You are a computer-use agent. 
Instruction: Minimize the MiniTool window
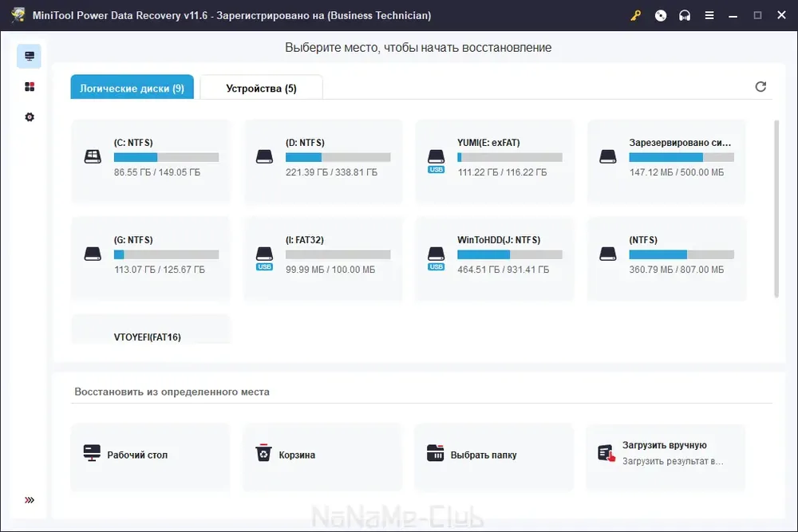tap(733, 16)
